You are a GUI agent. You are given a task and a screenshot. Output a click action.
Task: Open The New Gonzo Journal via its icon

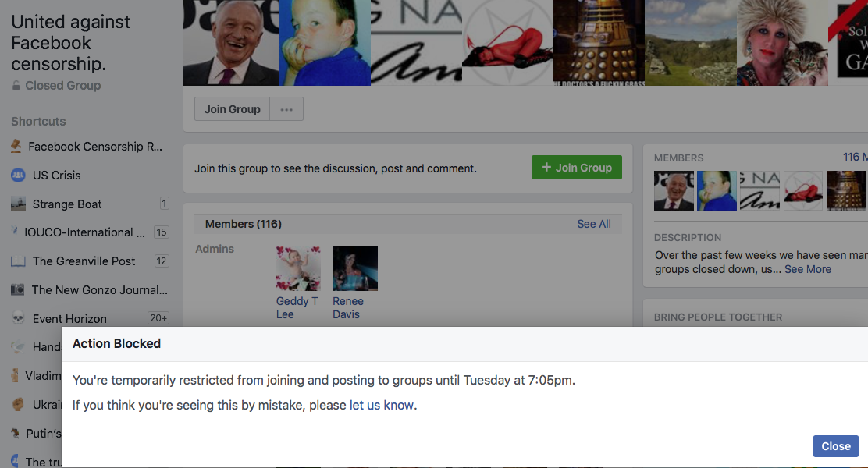(19, 289)
